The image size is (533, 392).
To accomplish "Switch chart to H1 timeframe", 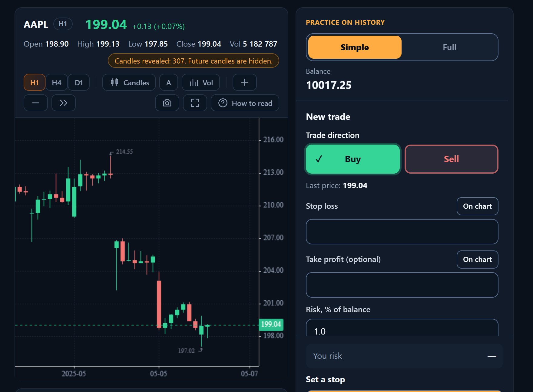I will click(x=35, y=82).
